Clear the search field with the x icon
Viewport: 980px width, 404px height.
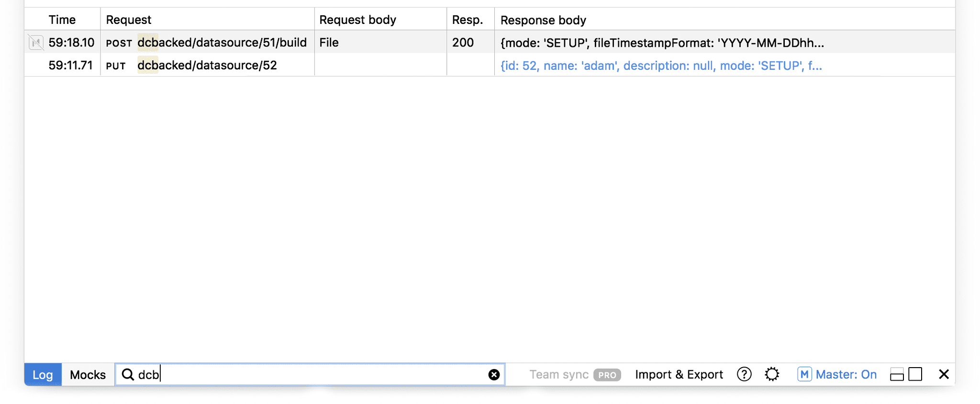pyautogui.click(x=494, y=374)
